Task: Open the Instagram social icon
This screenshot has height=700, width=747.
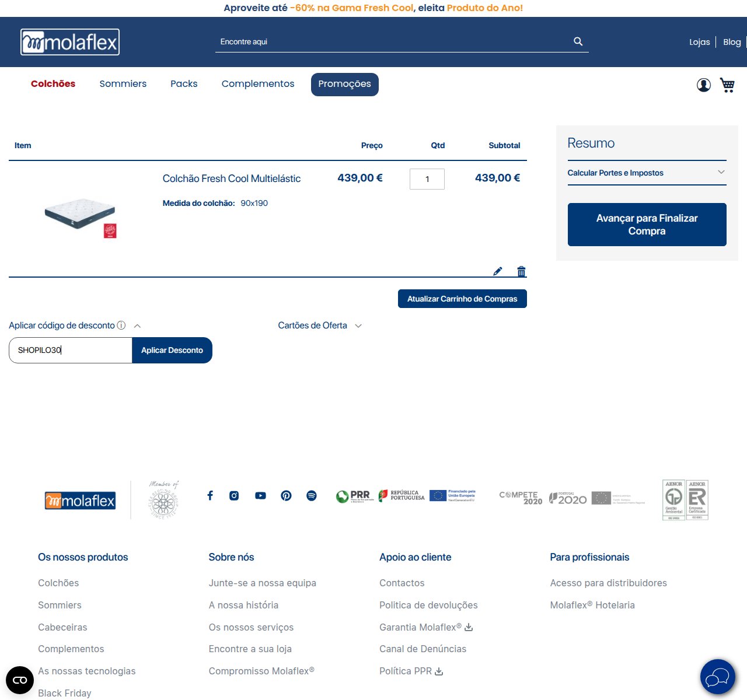Action: point(234,496)
